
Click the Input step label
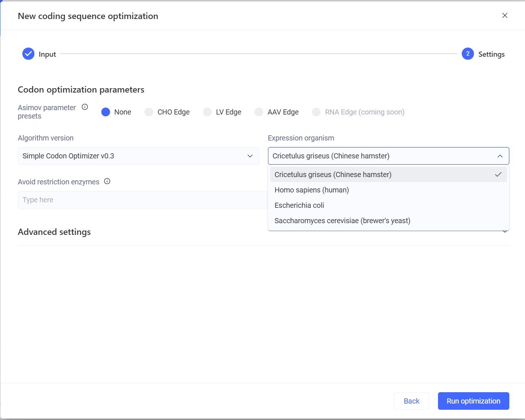click(x=47, y=54)
